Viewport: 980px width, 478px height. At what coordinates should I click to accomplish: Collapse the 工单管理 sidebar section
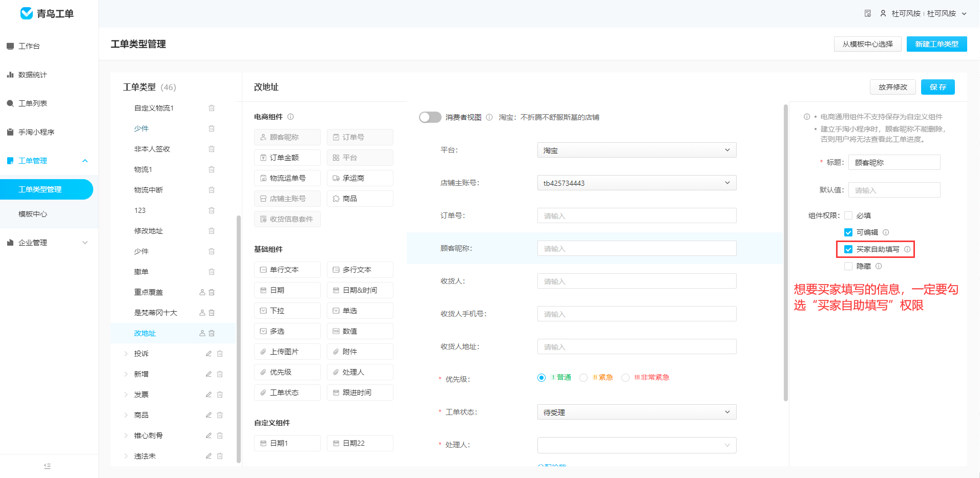[85, 161]
